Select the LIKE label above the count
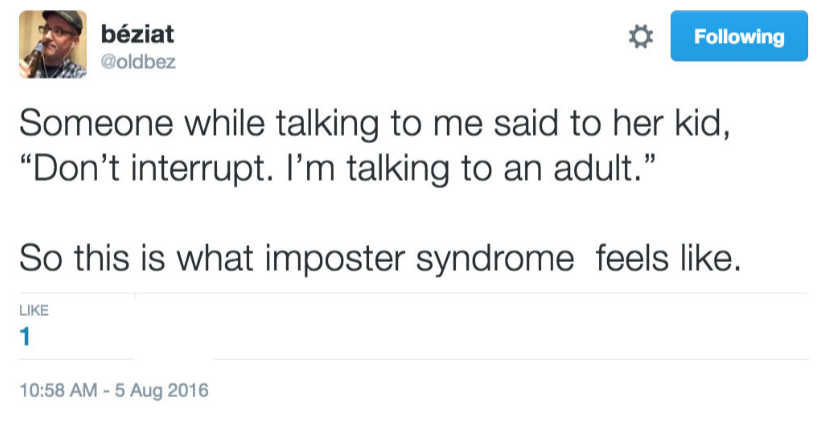The width and height of the screenshot is (830, 430). 34,310
